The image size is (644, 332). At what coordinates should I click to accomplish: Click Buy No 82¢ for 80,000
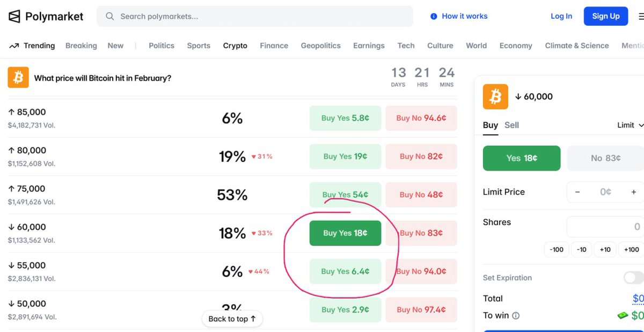(x=421, y=156)
